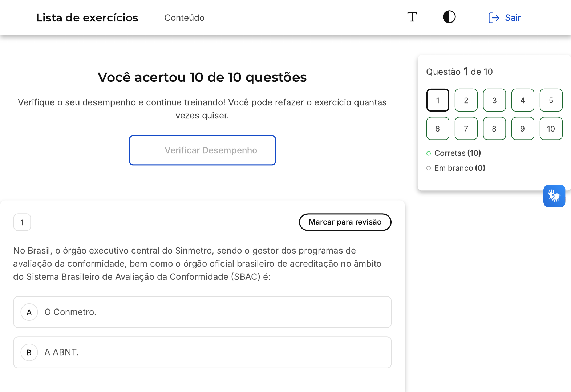Image resolution: width=571 pixels, height=392 pixels.
Task: Jump to question 10 in navigator
Action: pos(551,129)
